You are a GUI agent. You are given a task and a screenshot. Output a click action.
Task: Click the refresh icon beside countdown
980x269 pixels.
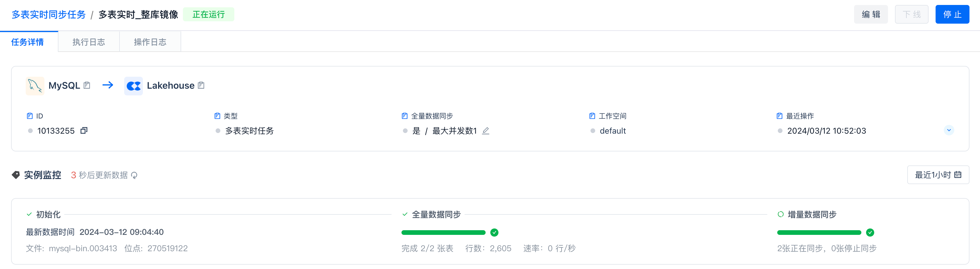coord(134,175)
